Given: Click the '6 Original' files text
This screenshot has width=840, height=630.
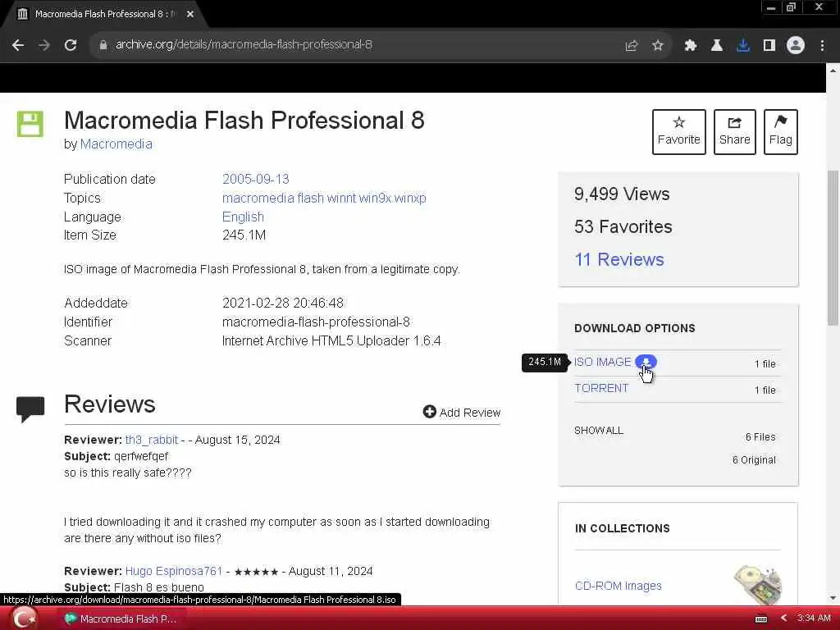Looking at the screenshot, I should pos(754,460).
